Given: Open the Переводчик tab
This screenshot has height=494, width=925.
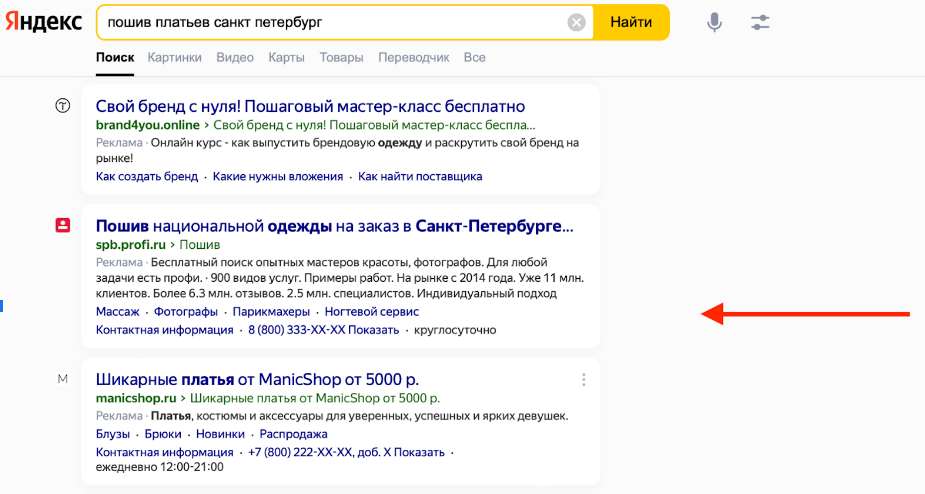Looking at the screenshot, I should point(414,58).
